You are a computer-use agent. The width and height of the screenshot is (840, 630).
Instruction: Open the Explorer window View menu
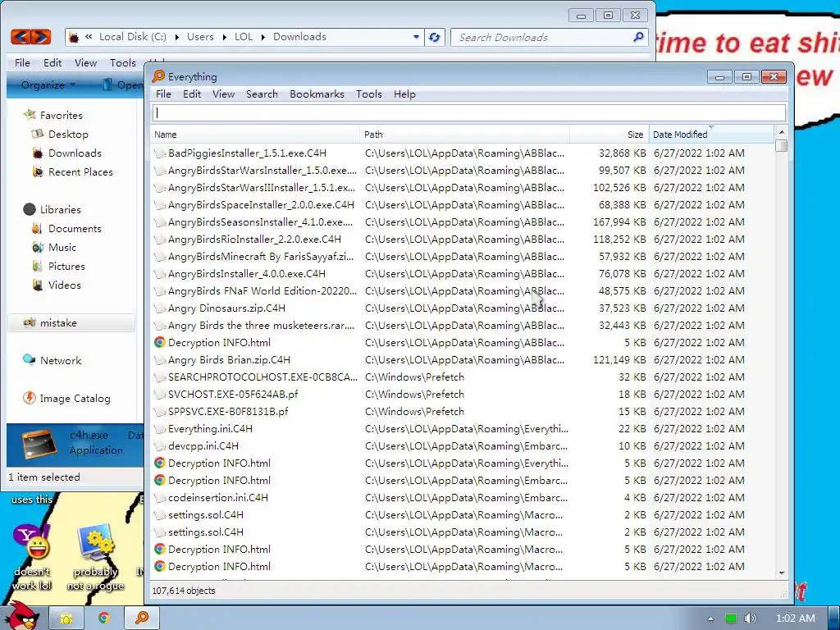coord(85,62)
